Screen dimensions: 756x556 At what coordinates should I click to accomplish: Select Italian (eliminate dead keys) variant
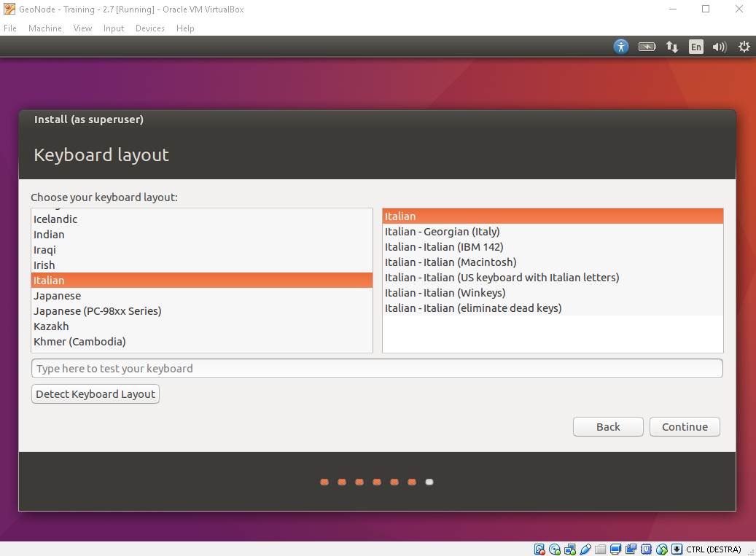(553, 308)
